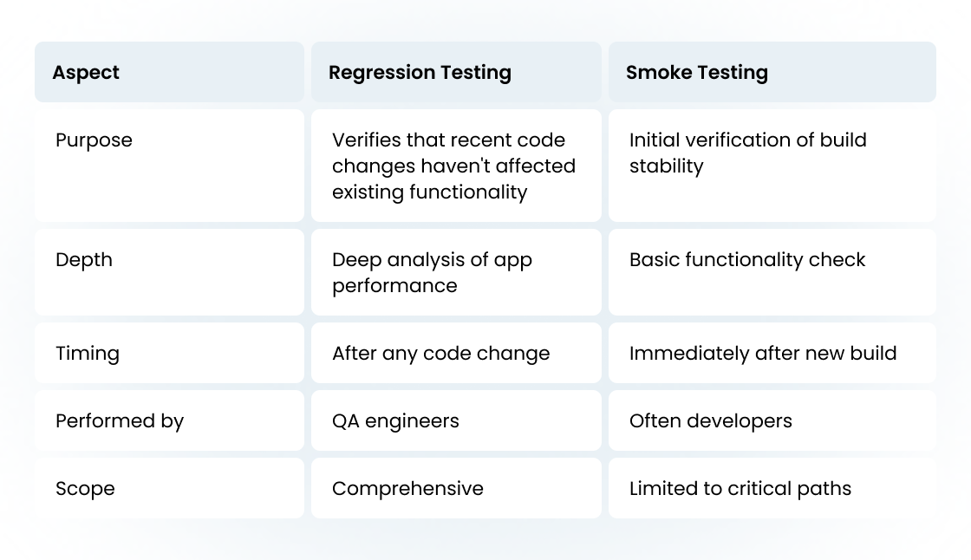971x560 pixels.
Task: Click the 'QA engineers' cell
Action: click(456, 420)
